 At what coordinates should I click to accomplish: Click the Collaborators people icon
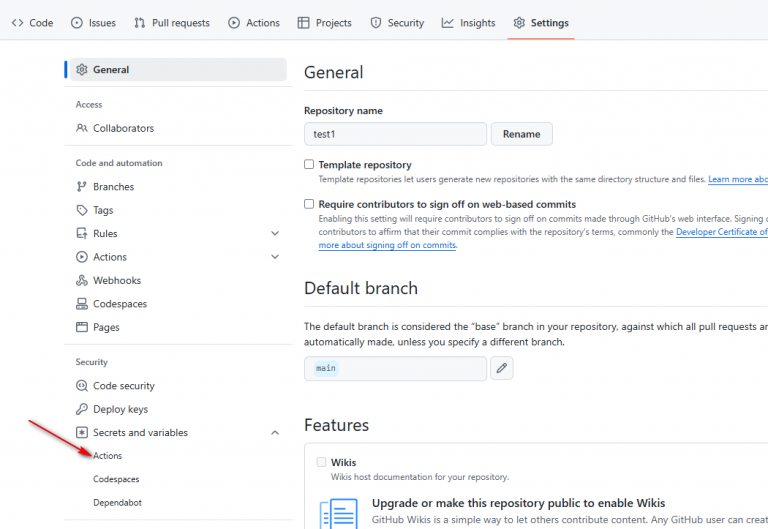(83, 128)
